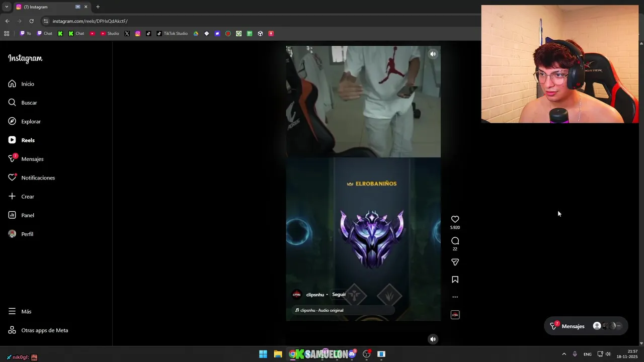Open the Twitch 'Chat' bookmark
This screenshot has width=644, height=362.
tap(44, 34)
